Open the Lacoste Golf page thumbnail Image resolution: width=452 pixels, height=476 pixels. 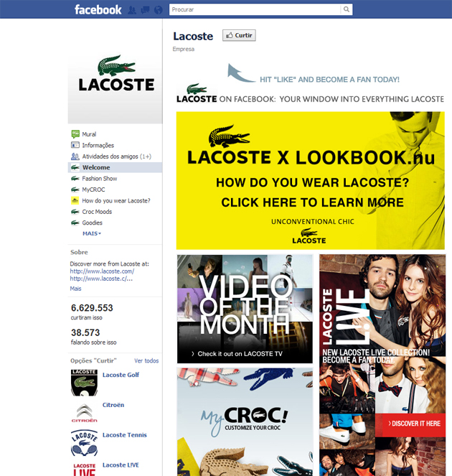click(85, 383)
